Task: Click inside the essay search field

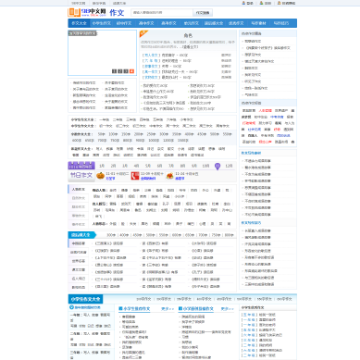Action: click(162, 13)
